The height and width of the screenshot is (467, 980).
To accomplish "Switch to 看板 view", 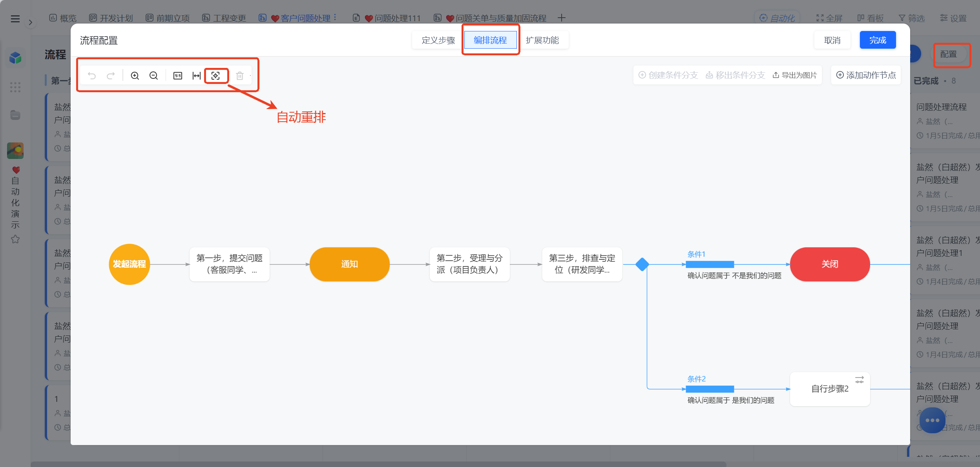I will coord(870,18).
